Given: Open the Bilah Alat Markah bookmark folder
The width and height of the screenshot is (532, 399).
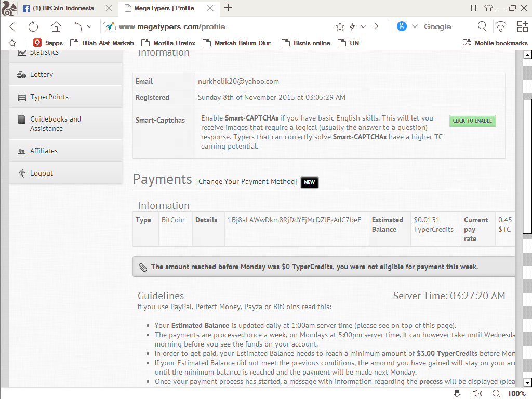Looking at the screenshot, I should [102, 43].
